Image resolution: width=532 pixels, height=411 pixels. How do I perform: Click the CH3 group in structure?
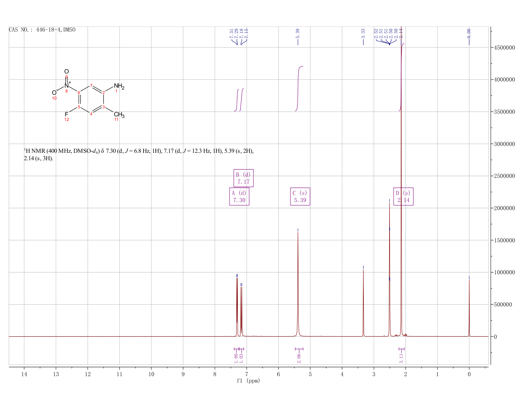click(119, 115)
